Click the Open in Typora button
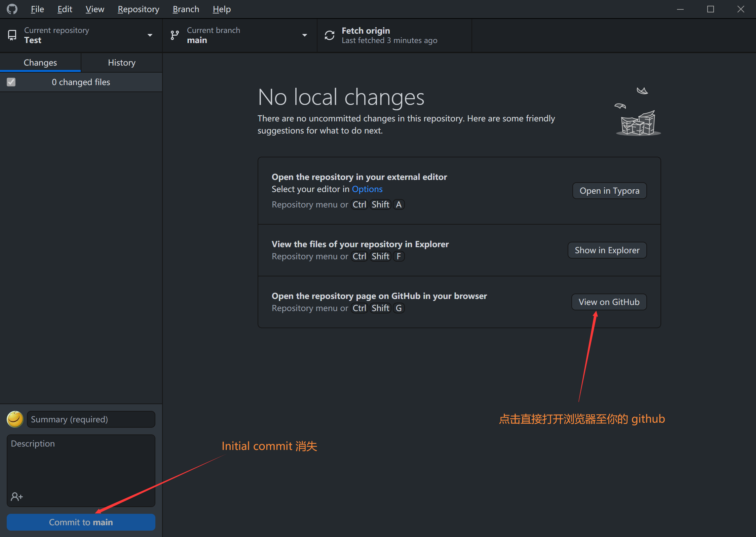This screenshot has width=756, height=537. click(609, 191)
